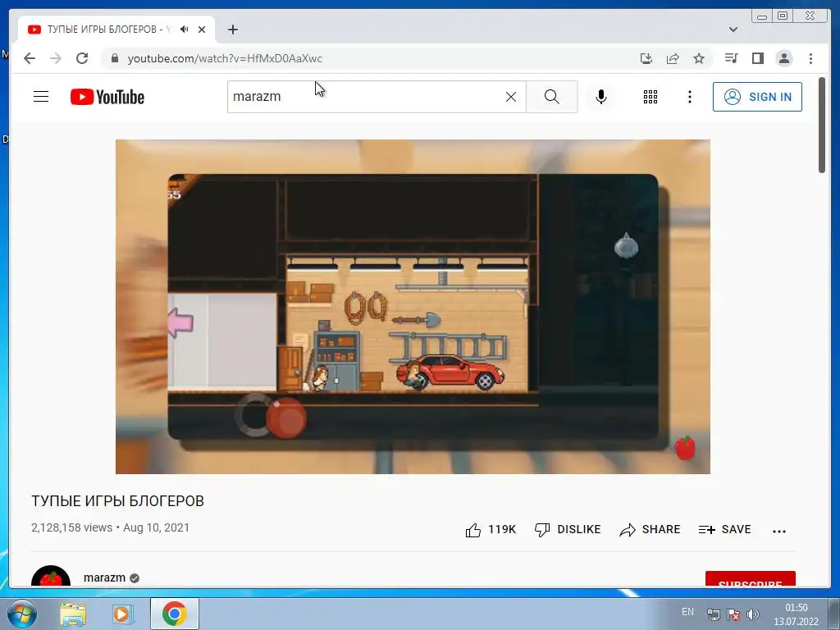
Task: Open more actions ellipsis under video
Action: (779, 531)
